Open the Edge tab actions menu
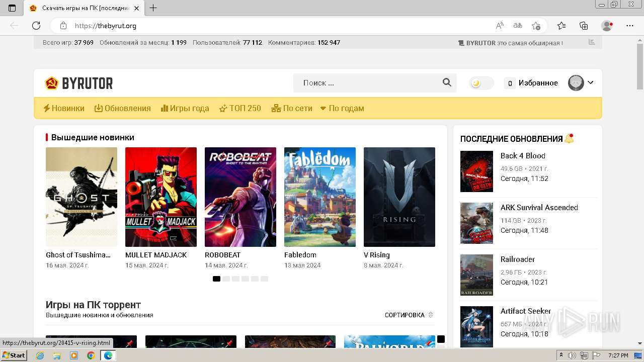 click(x=12, y=8)
